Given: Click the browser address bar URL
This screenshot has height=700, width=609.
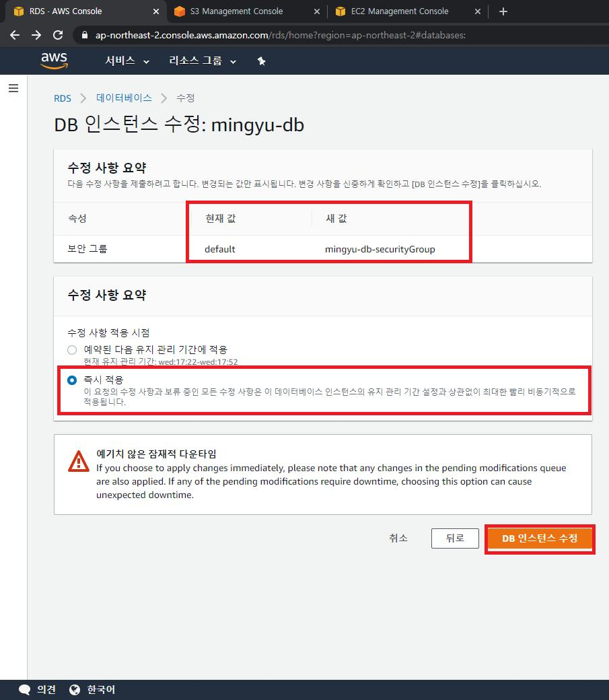Looking at the screenshot, I should click(281, 35).
